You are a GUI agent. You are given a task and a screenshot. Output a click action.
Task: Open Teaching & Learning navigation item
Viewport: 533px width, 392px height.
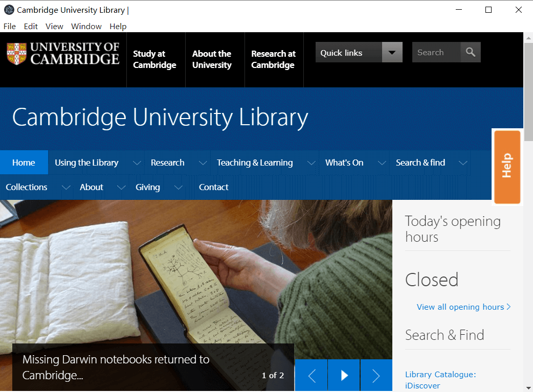(x=255, y=163)
